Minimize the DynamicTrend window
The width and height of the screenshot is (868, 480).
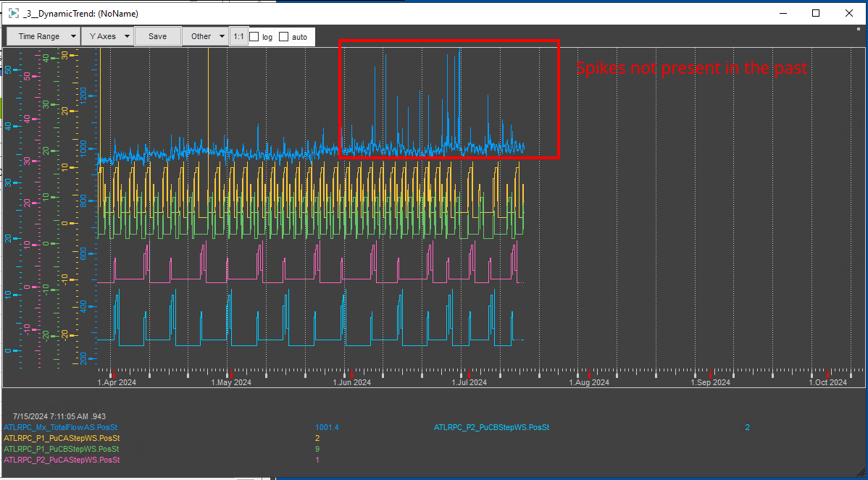coord(783,13)
